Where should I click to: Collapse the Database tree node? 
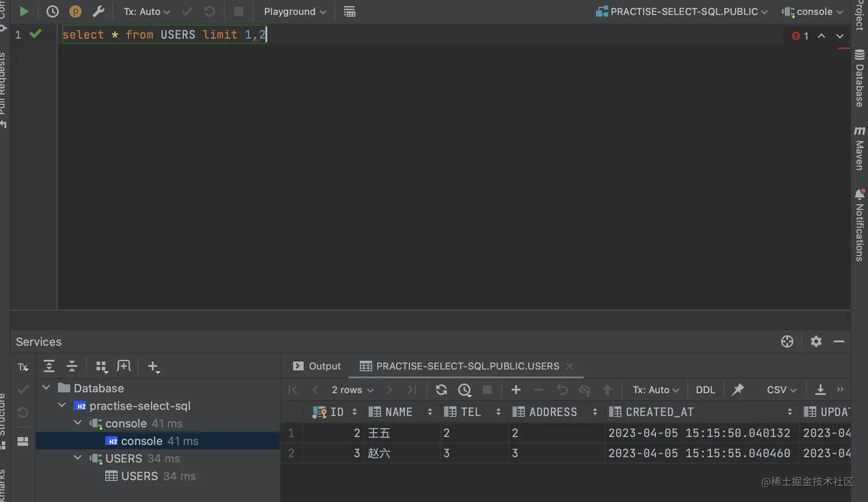[x=46, y=388]
